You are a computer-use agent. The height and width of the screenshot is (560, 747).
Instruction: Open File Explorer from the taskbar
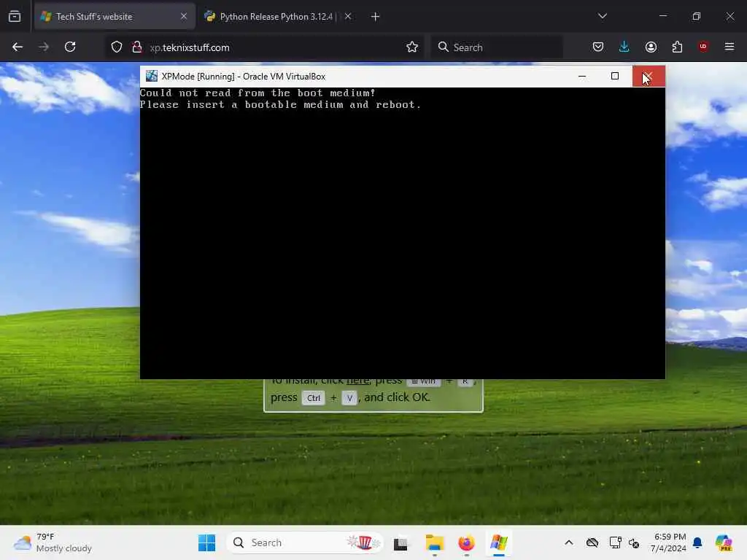[x=435, y=542]
